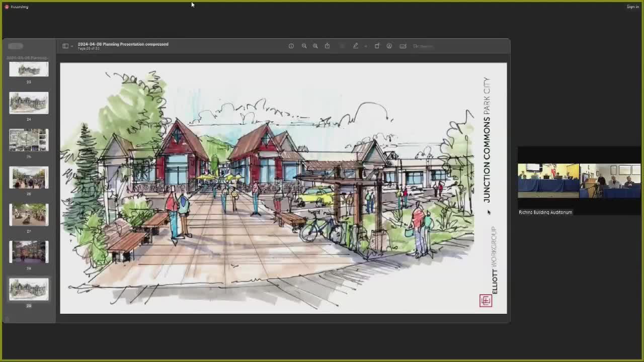The width and height of the screenshot is (644, 362).
Task: Click the Sign in link
Action: [633, 7]
